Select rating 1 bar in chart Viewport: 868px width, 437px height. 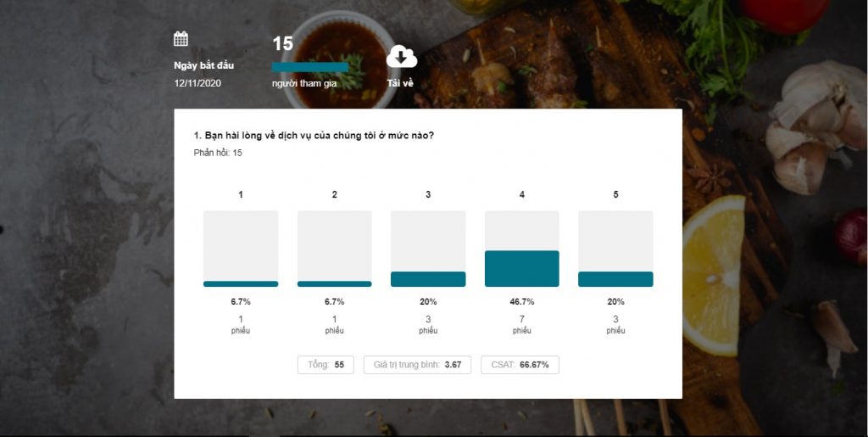click(241, 249)
